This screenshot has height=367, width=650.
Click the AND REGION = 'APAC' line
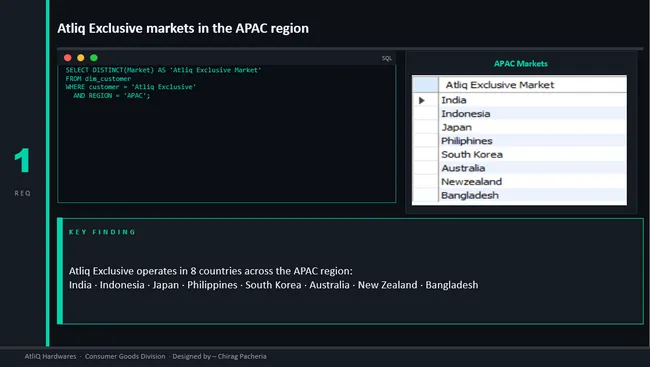112,95
